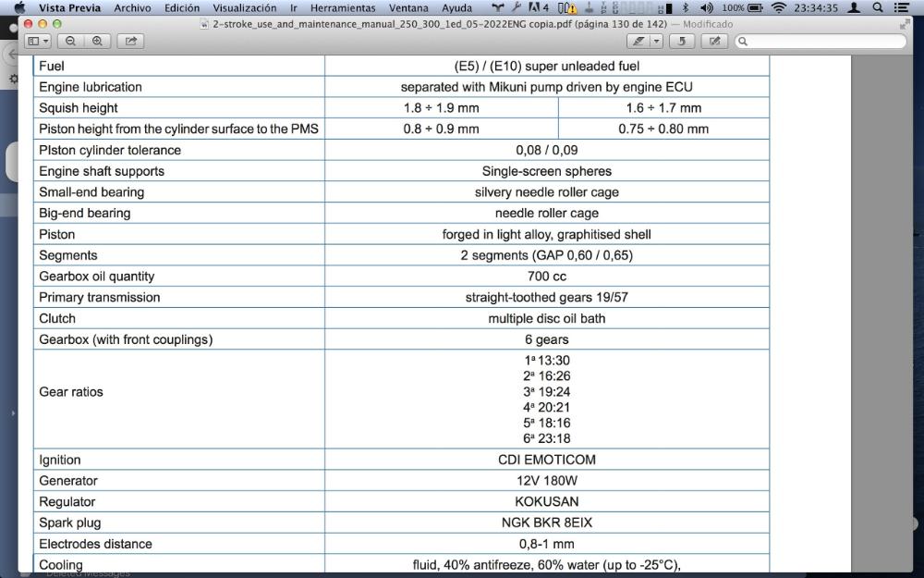Click the "1.8 ÷ 1.9 mm" squish height value
The height and width of the screenshot is (578, 924).
click(x=442, y=108)
